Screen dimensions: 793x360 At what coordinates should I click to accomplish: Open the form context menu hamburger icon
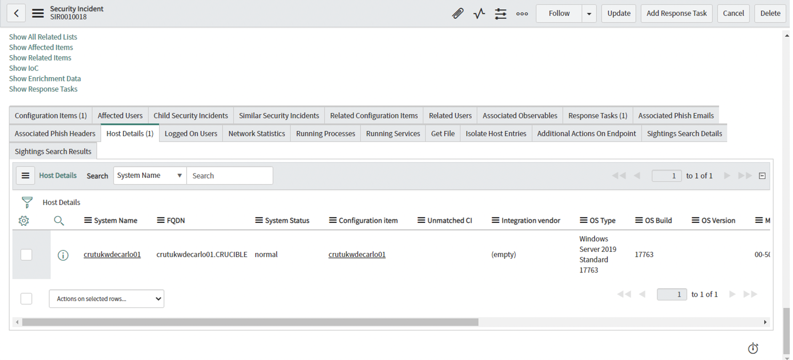[x=38, y=14]
